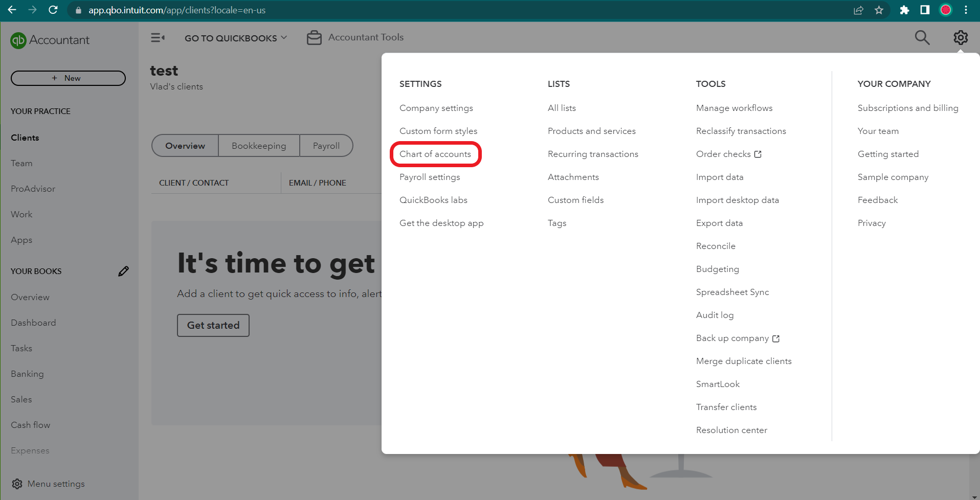This screenshot has width=980, height=500.
Task: Click the share page icon in address bar
Action: tap(858, 10)
